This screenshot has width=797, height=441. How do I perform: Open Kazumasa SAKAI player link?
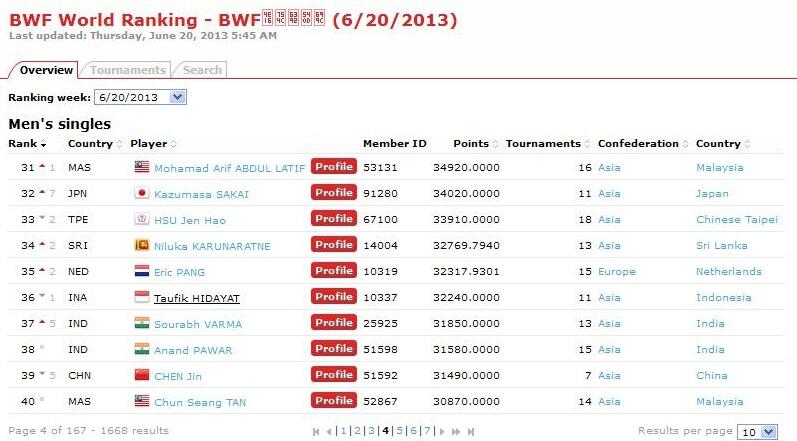tap(201, 194)
